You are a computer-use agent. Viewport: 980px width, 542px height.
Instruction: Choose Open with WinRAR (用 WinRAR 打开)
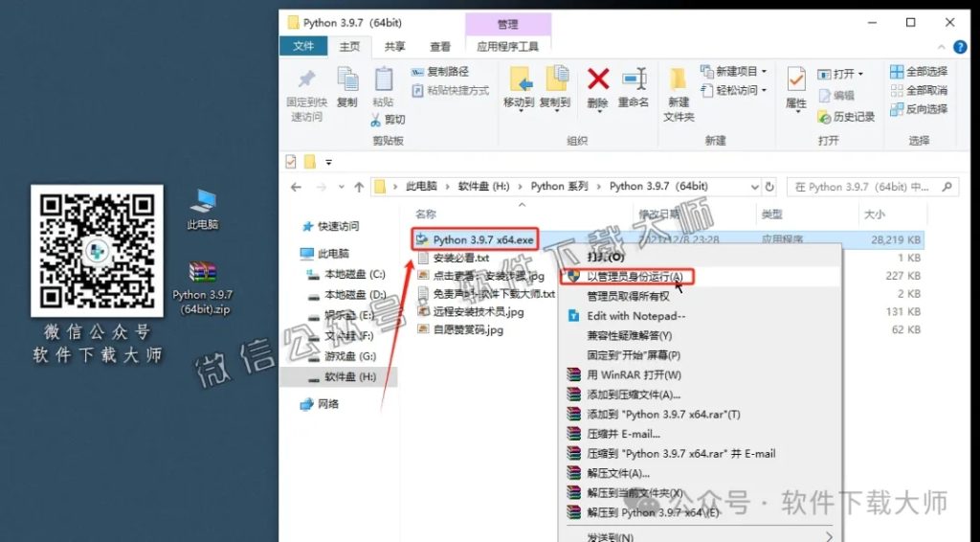(x=634, y=375)
